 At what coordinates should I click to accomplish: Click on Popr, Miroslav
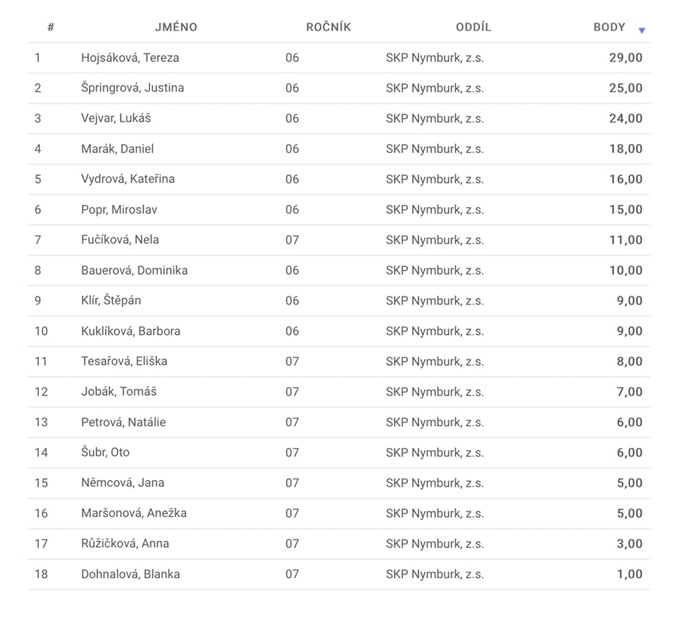(x=119, y=210)
